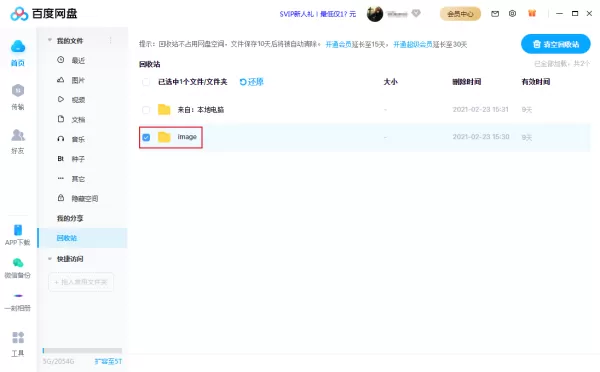Sort by the 有效时间 column header

click(x=536, y=82)
